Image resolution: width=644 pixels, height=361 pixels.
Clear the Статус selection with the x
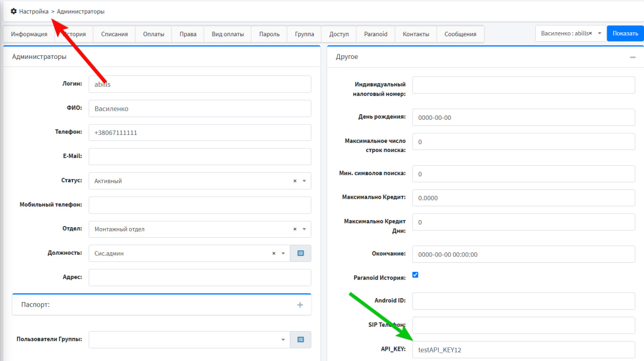(295, 181)
